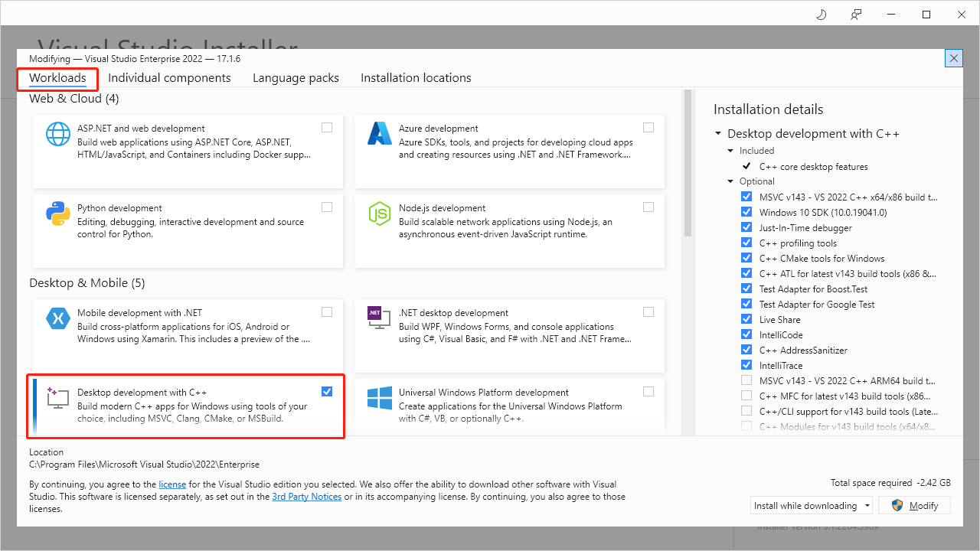
Task: Switch to the Workloads tab
Action: coord(57,78)
